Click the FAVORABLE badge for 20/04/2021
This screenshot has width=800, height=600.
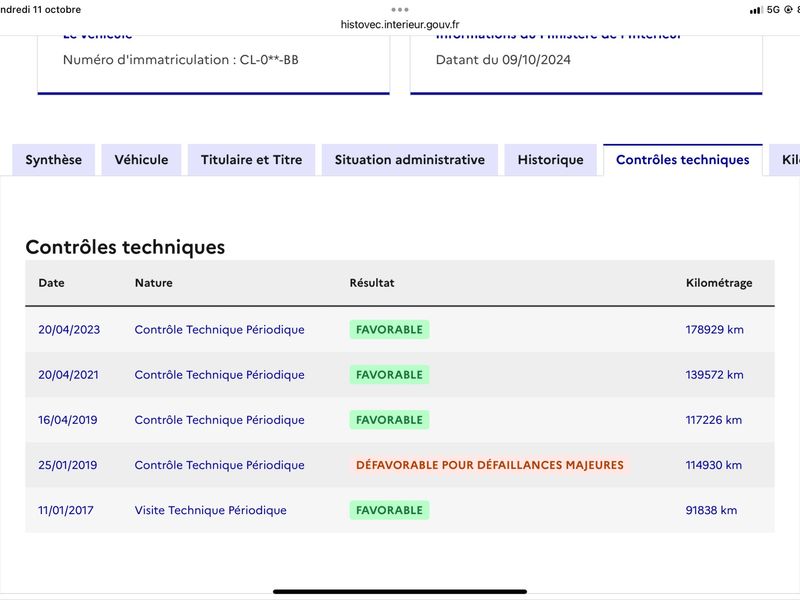(x=389, y=374)
